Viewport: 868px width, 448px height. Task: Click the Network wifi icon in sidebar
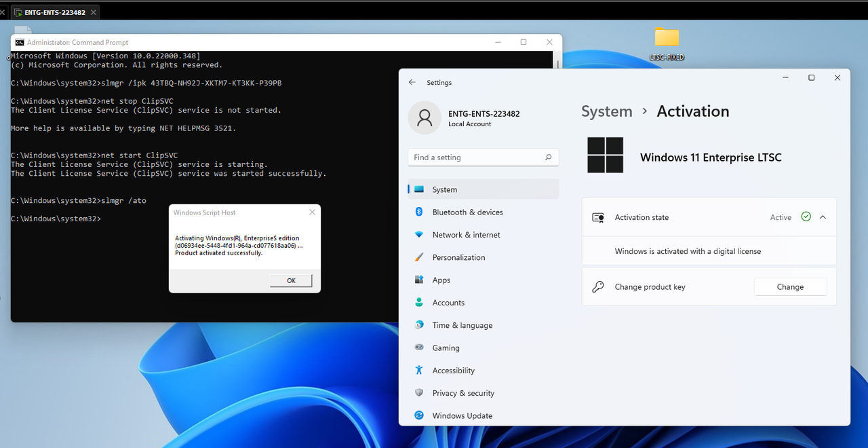point(419,235)
